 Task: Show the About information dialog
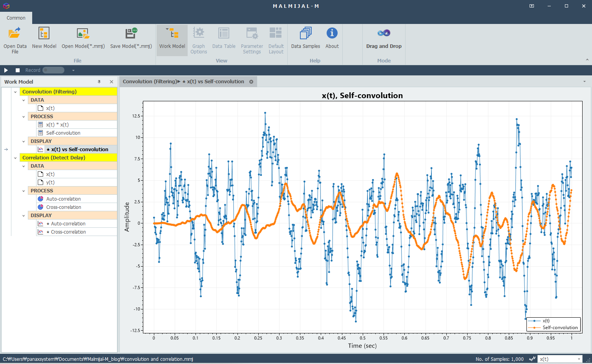[x=332, y=40]
